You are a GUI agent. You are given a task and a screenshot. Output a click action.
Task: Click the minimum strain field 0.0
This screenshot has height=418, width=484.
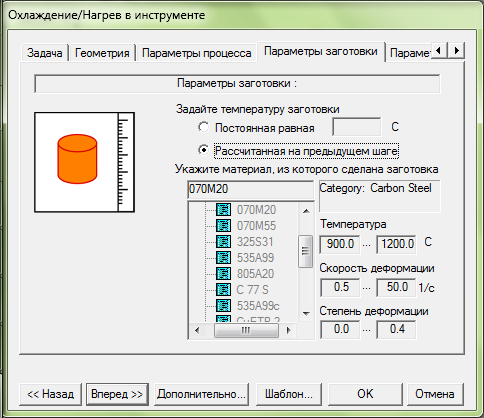pos(340,330)
